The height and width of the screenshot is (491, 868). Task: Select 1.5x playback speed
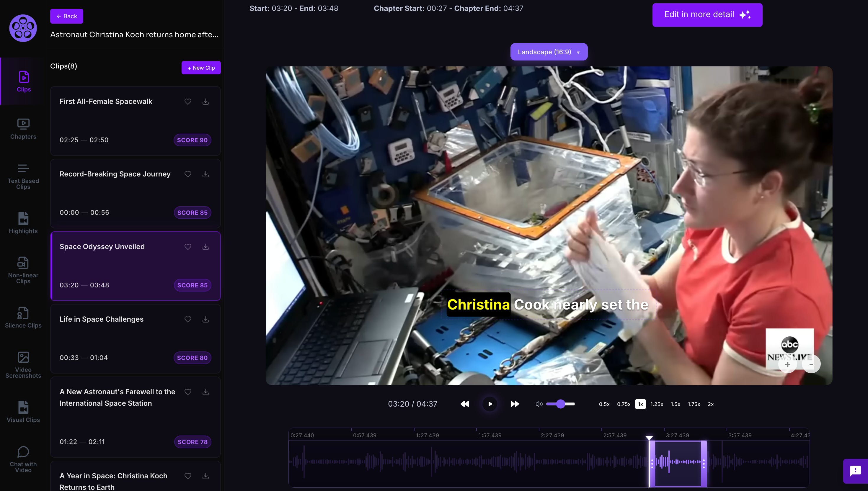point(675,404)
